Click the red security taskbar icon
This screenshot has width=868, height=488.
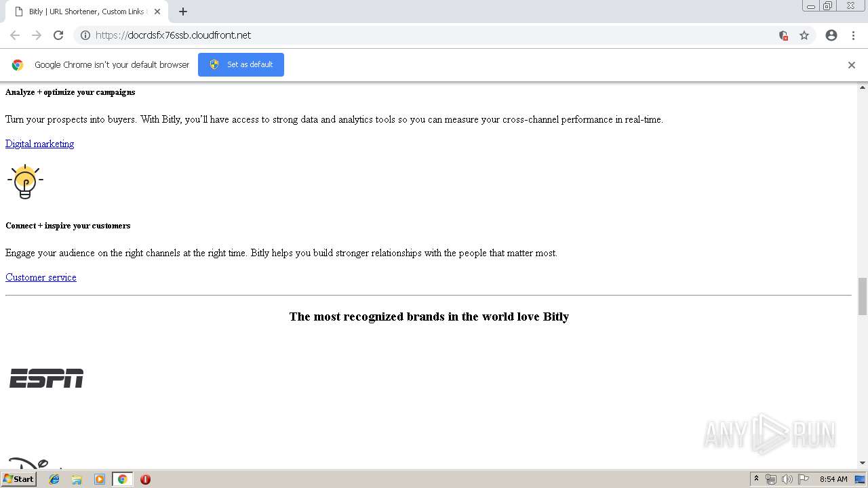pos(145,479)
